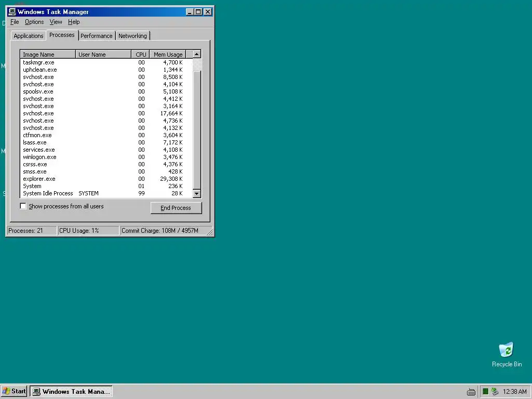Close the Task Manager window
This screenshot has height=399, width=532.
(x=208, y=12)
